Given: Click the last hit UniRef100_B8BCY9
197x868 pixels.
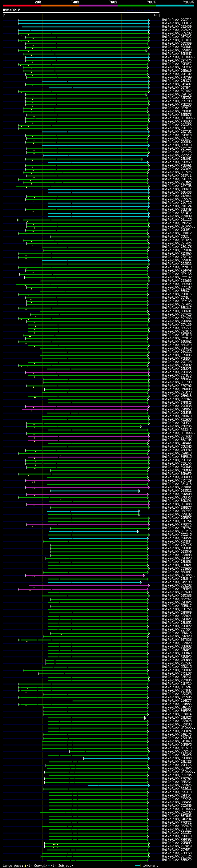Looking at the screenshot, I should 177,860.
